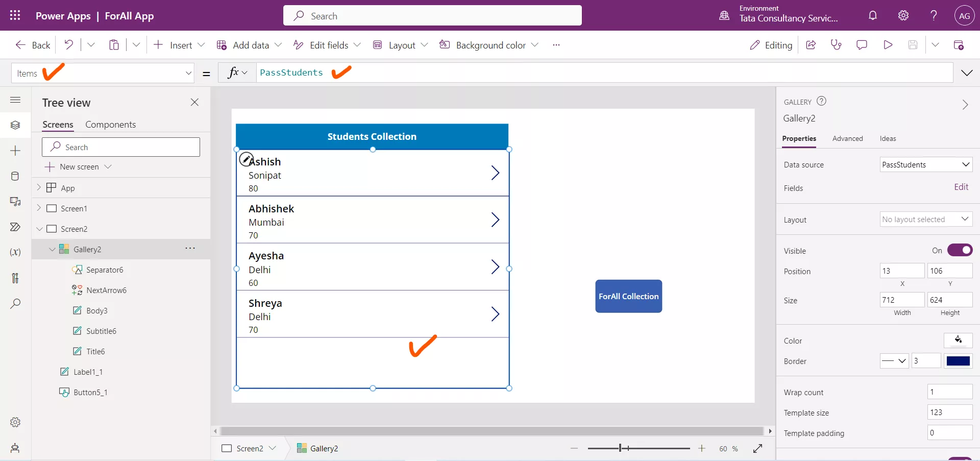
Task: Open the Save options dropdown arrow
Action: click(935, 45)
